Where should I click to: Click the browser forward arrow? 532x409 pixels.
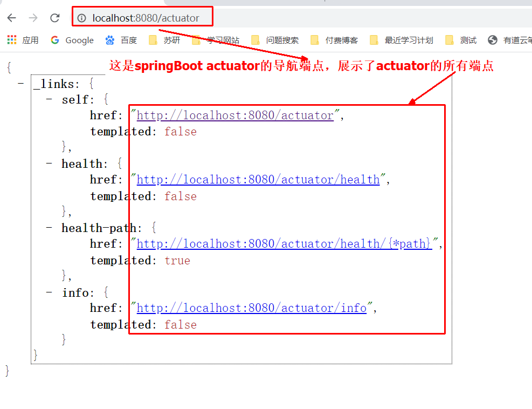click(33, 18)
